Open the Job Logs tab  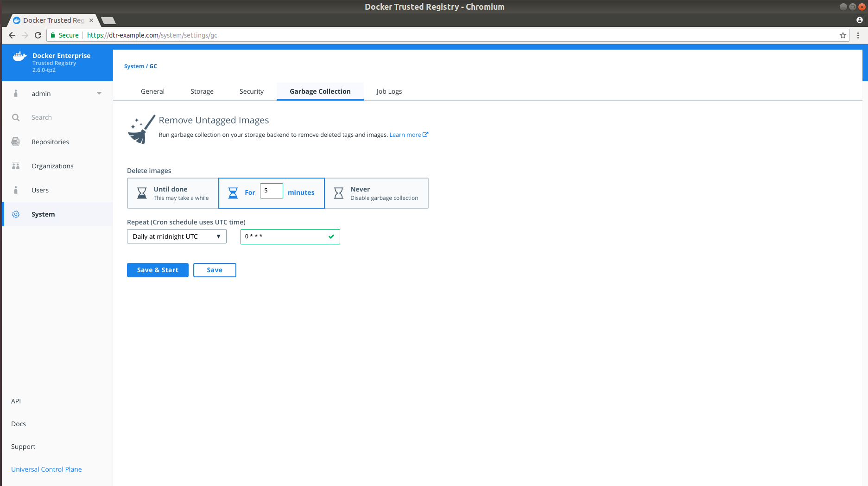[x=389, y=91]
